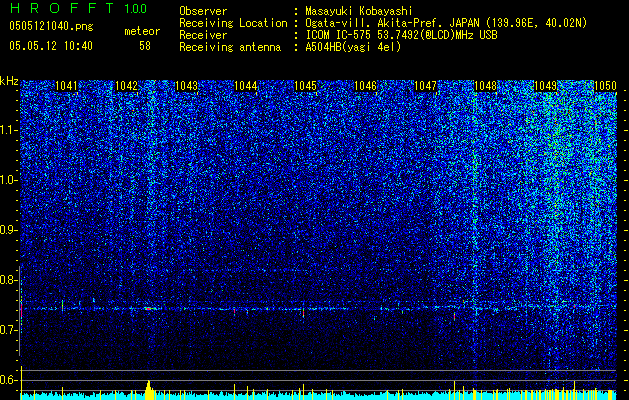Click the 'Receiving antenna' label
The height and width of the screenshot is (400, 629).
click(230, 47)
